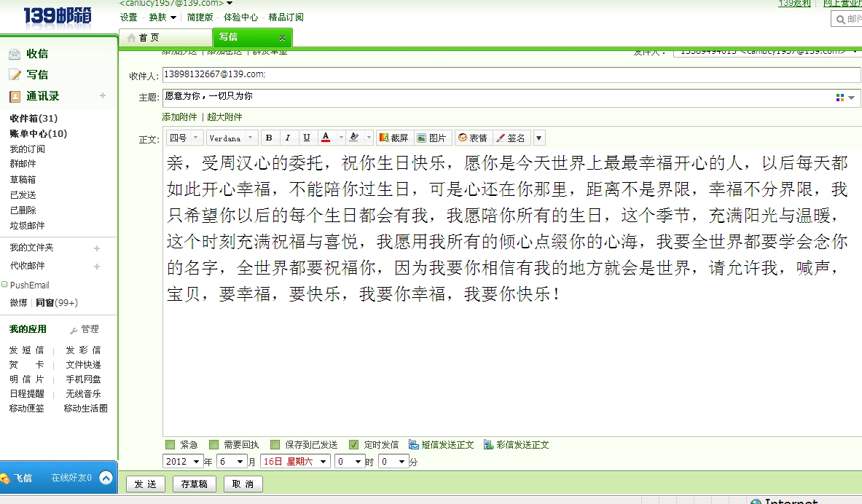The height and width of the screenshot is (504, 862).
Task: Click into the 收件人 recipient field
Action: 510,74
